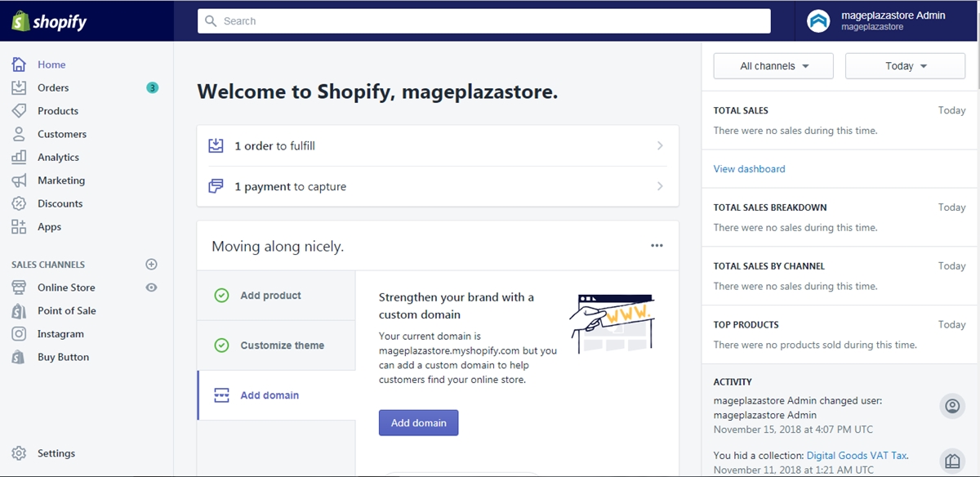Click the Customers person icon in sidebar
This screenshot has height=477, width=980.
tap(19, 134)
